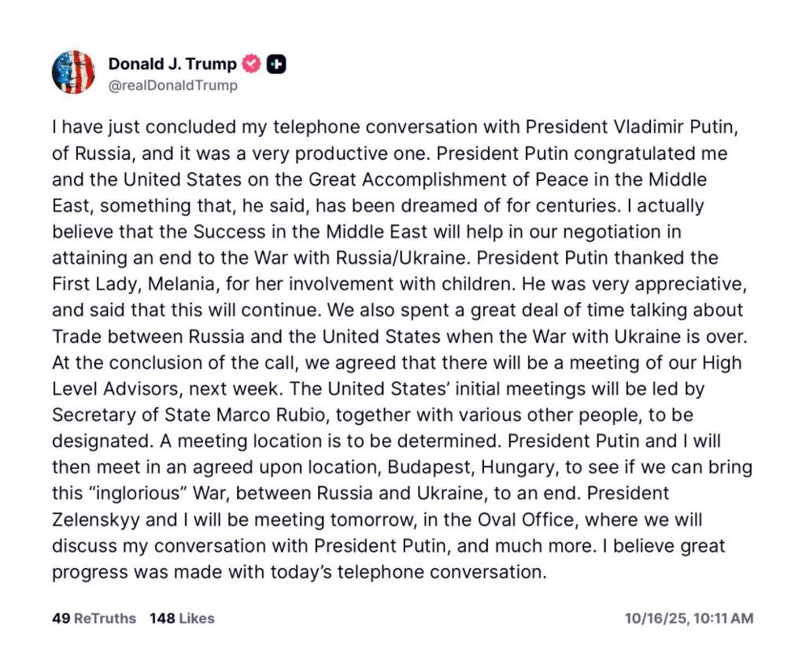Open the Donald J. Trump display name
This screenshot has height=672, width=806.
(172, 65)
